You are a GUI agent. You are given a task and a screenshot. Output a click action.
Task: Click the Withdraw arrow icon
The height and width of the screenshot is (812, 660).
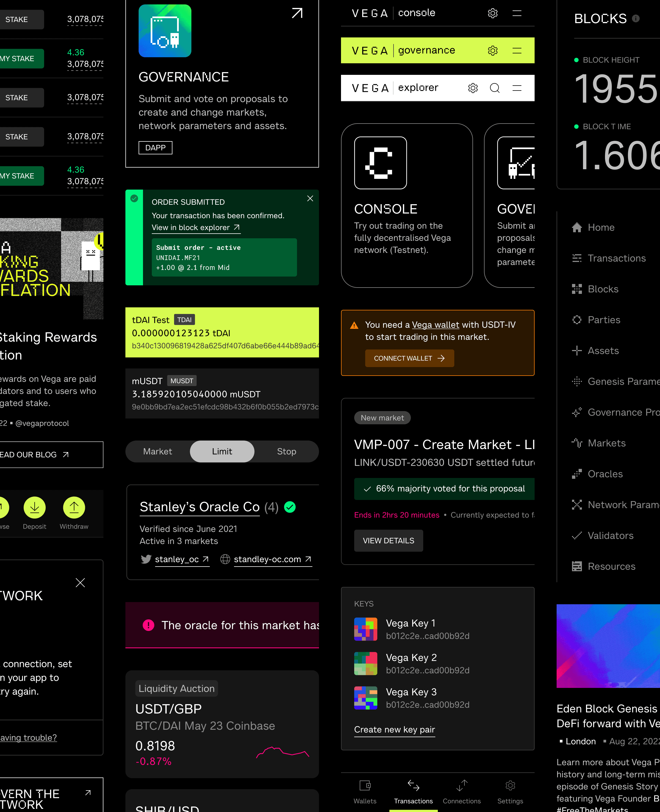click(x=74, y=507)
